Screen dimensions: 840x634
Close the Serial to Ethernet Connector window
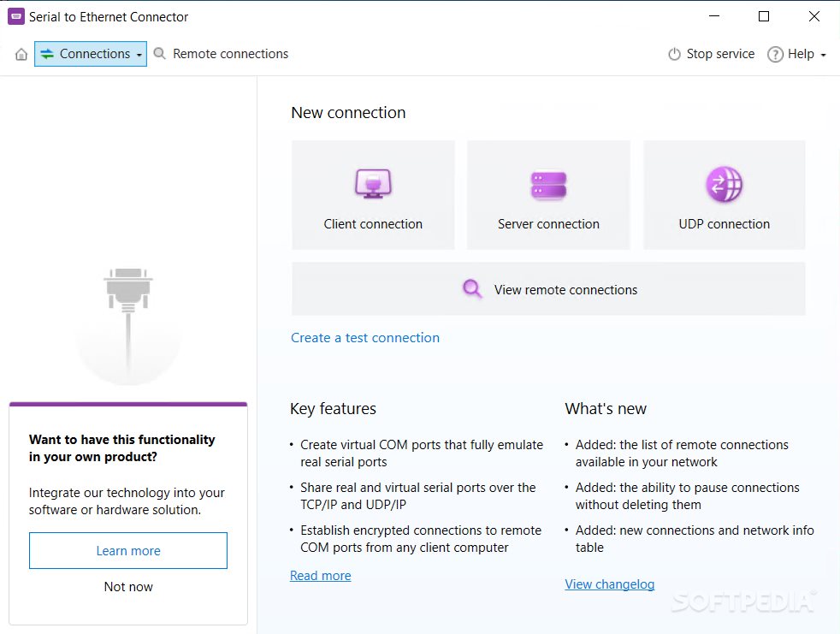click(814, 16)
